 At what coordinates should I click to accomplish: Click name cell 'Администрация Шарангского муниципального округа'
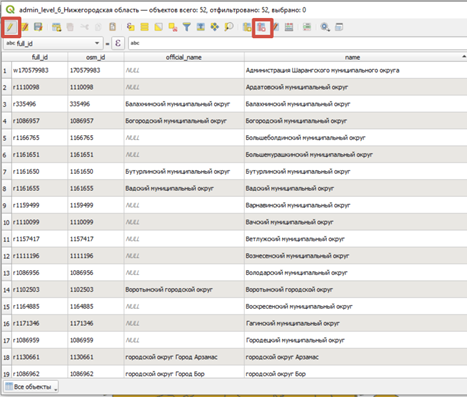pyautogui.click(x=355, y=70)
